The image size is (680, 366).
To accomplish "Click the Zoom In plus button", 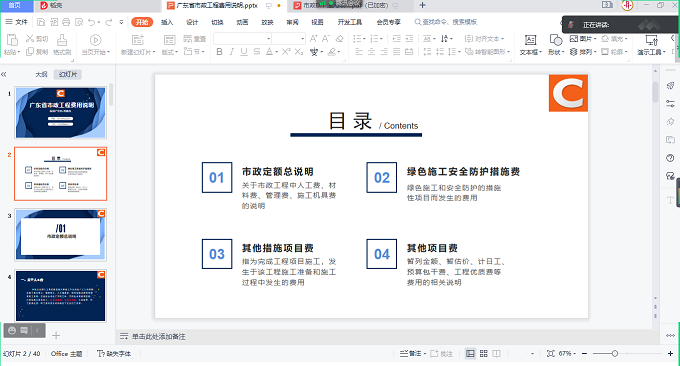I will click(670, 353).
